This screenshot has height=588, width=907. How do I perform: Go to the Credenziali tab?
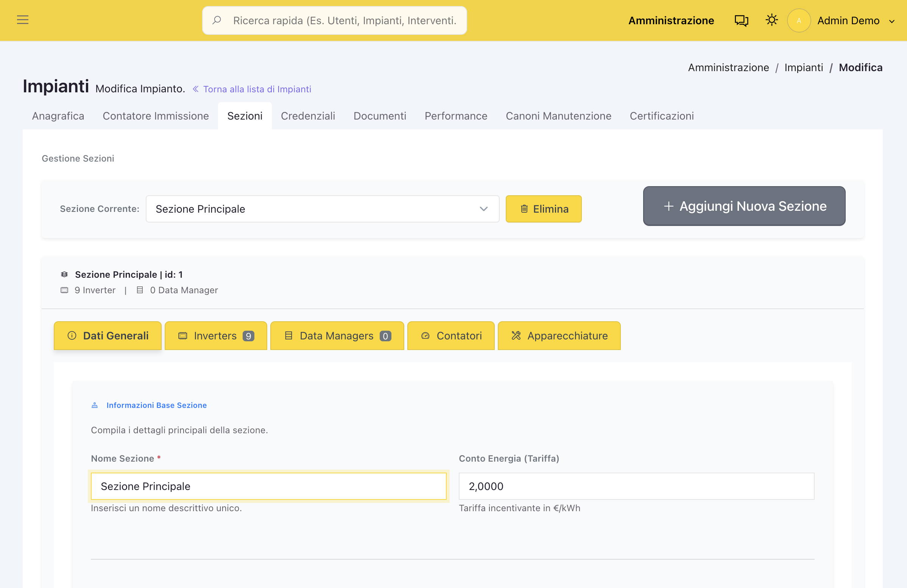coord(308,116)
